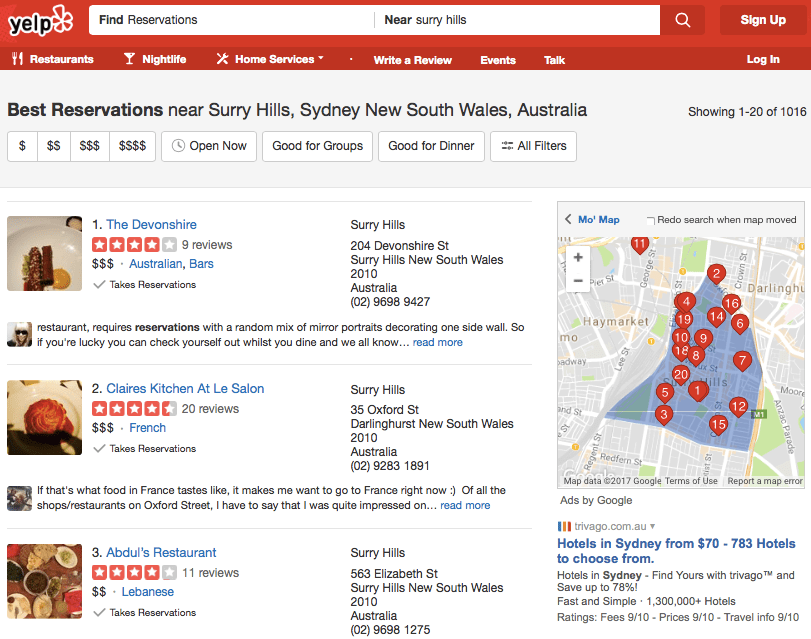Enable Redo search when map moved
This screenshot has height=639, width=811.
[651, 220]
